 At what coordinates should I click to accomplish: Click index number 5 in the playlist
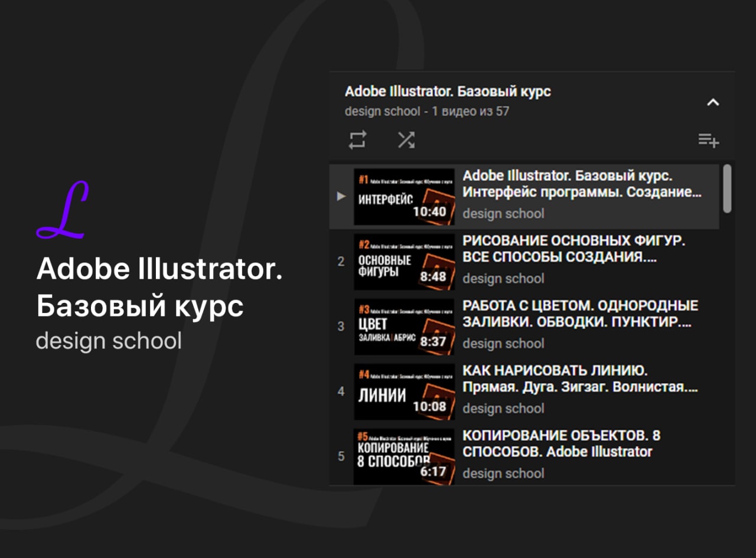click(341, 456)
